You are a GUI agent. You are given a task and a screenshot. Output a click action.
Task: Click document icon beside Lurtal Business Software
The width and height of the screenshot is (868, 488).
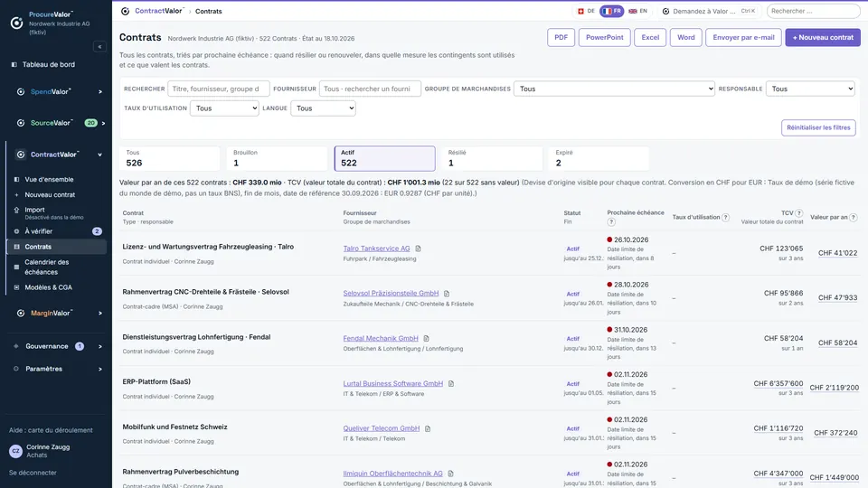pyautogui.click(x=451, y=383)
